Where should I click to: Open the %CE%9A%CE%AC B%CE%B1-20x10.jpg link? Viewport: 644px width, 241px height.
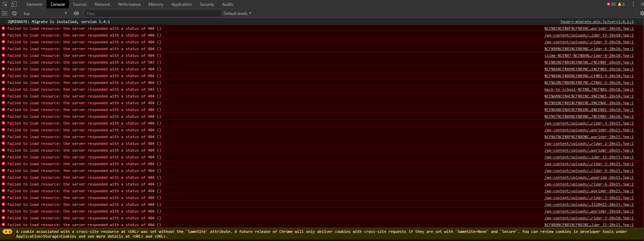[x=589, y=110]
